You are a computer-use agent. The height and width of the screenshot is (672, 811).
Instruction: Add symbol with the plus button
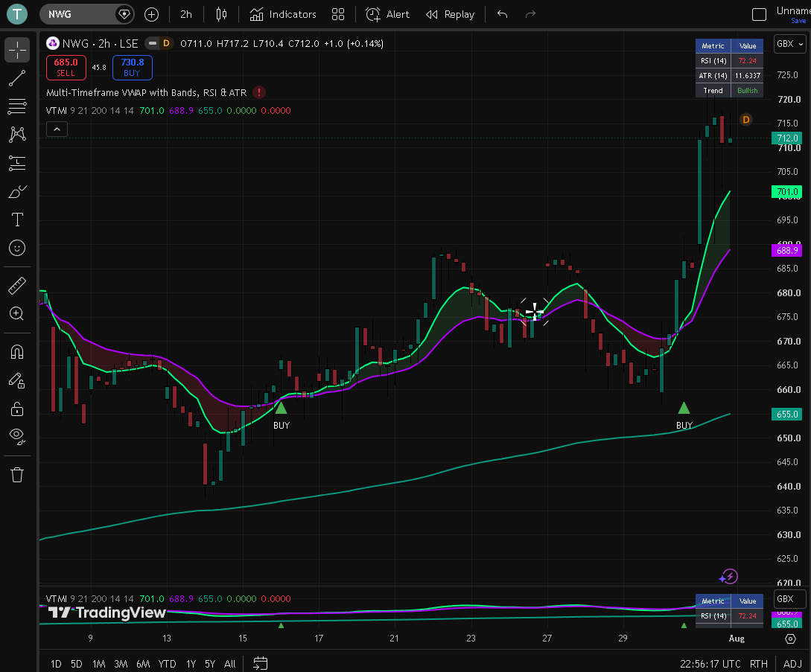pyautogui.click(x=151, y=14)
